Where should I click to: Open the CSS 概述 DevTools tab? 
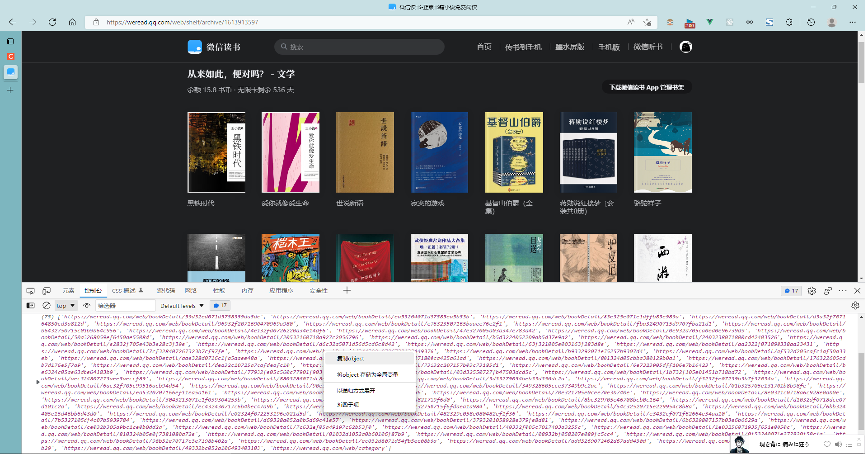click(127, 291)
